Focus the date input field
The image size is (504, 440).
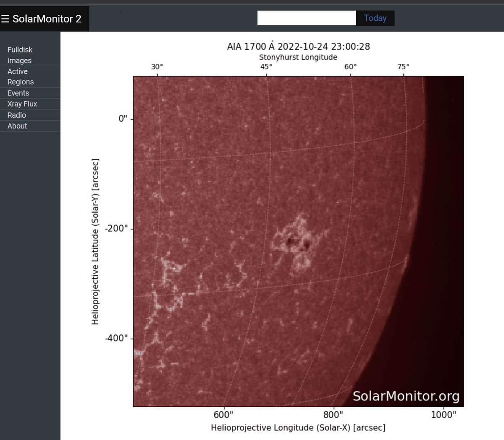tap(307, 18)
